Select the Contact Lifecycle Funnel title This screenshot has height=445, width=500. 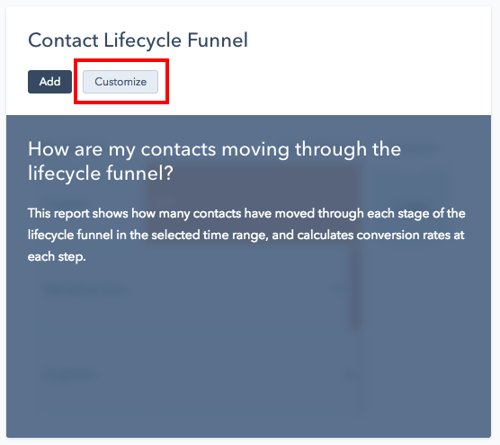coord(138,40)
